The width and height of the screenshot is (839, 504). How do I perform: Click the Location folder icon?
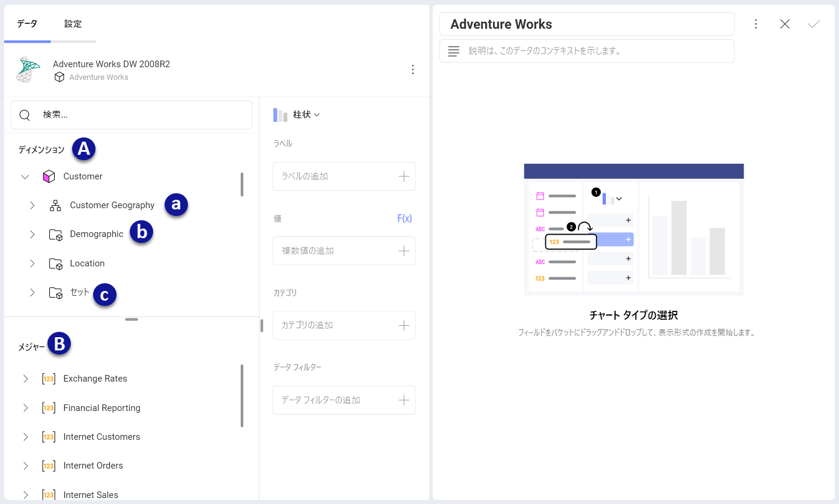coord(56,263)
